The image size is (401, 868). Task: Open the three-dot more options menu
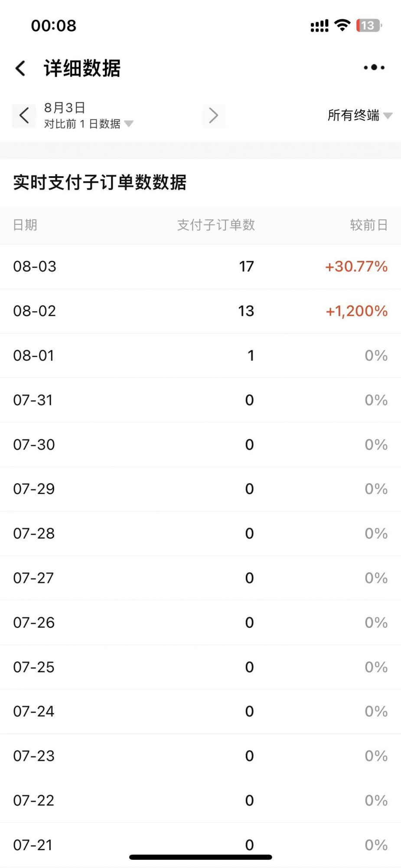click(x=374, y=68)
